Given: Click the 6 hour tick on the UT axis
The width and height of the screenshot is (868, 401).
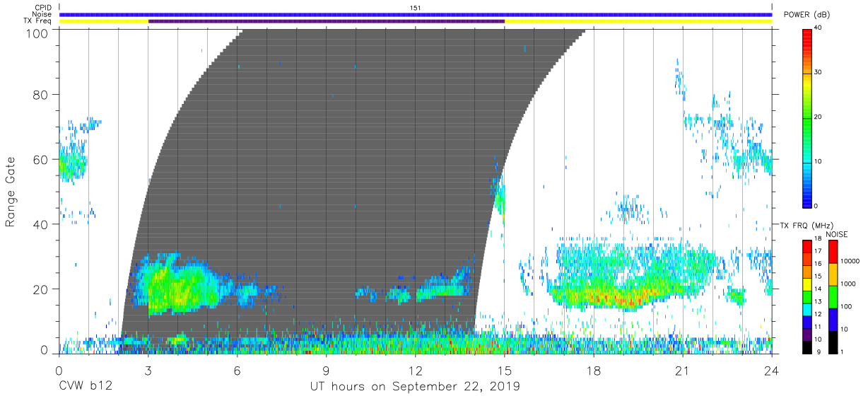Looking at the screenshot, I should pos(237,369).
